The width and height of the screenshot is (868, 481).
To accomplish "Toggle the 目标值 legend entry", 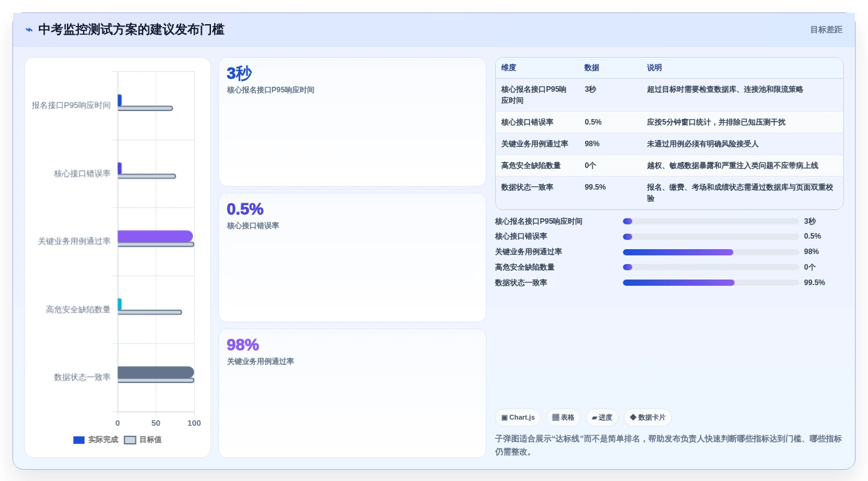I will (x=143, y=439).
